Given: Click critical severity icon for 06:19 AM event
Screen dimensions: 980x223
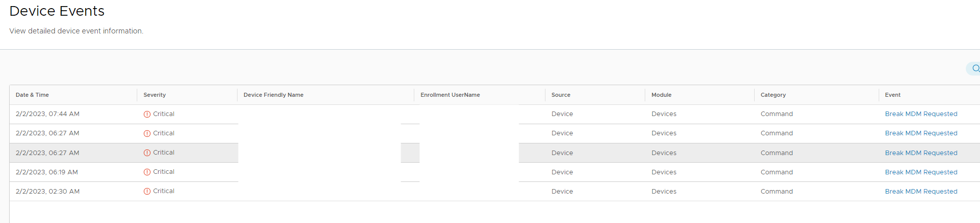Looking at the screenshot, I should click(147, 172).
